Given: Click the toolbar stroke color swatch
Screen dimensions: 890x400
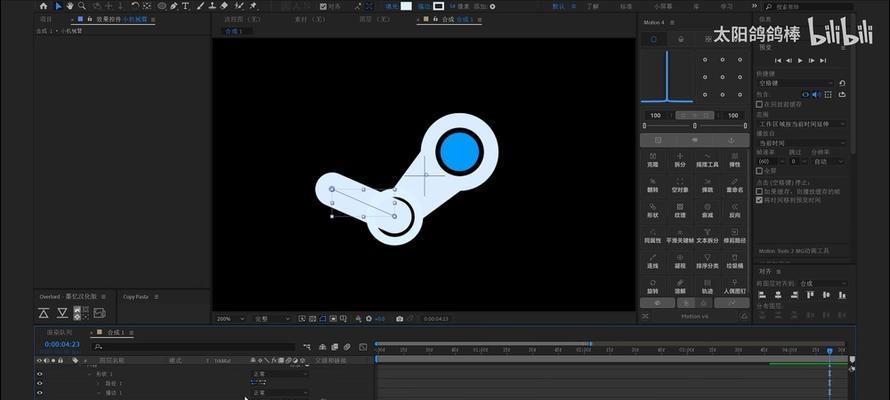Looking at the screenshot, I should pyautogui.click(x=438, y=6).
